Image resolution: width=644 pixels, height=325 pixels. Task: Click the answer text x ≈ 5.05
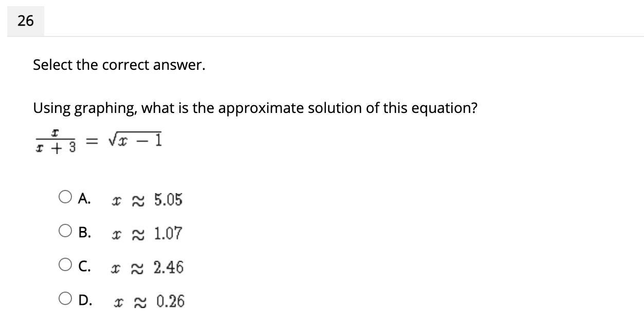(x=148, y=200)
